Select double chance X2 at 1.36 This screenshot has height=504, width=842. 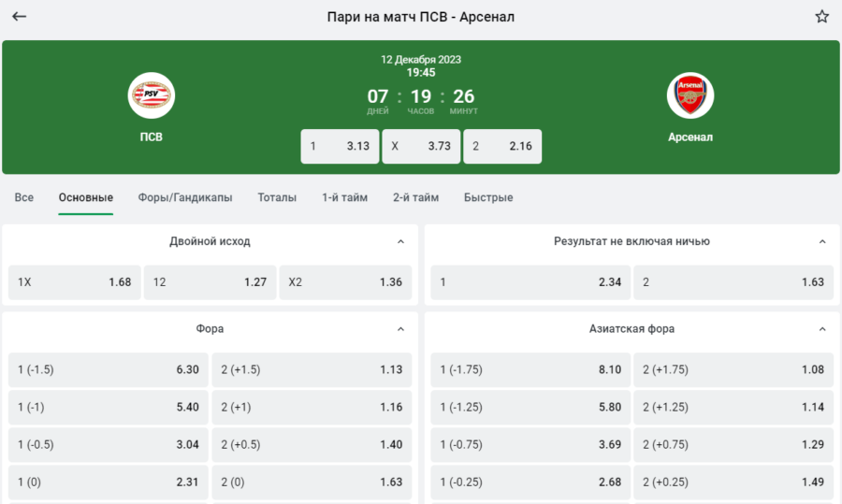pos(345,282)
